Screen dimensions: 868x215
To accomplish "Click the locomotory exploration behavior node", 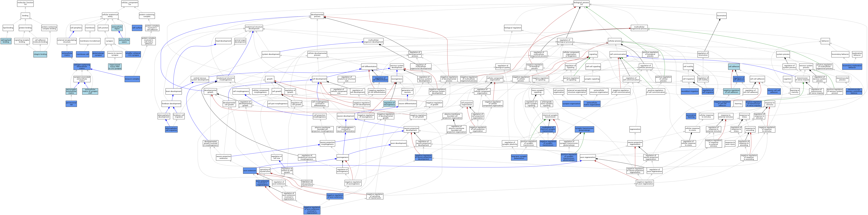I will pyautogui.click(x=852, y=67).
